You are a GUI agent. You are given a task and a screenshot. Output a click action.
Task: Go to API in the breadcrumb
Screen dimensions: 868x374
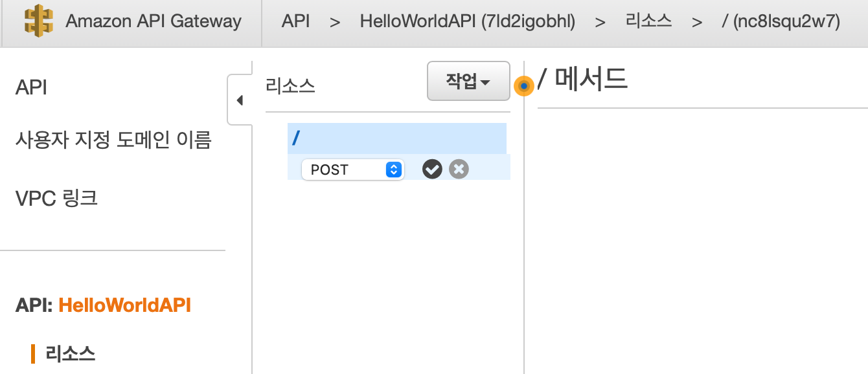(295, 21)
